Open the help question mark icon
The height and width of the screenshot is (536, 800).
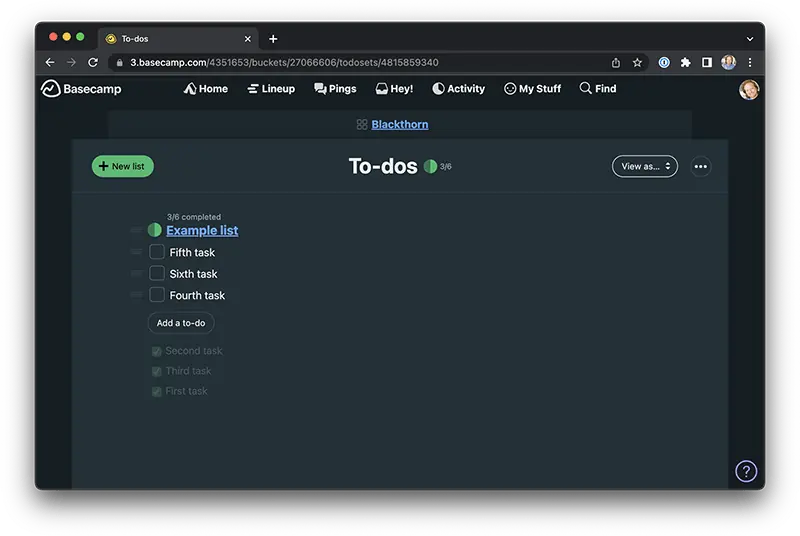[x=746, y=471]
